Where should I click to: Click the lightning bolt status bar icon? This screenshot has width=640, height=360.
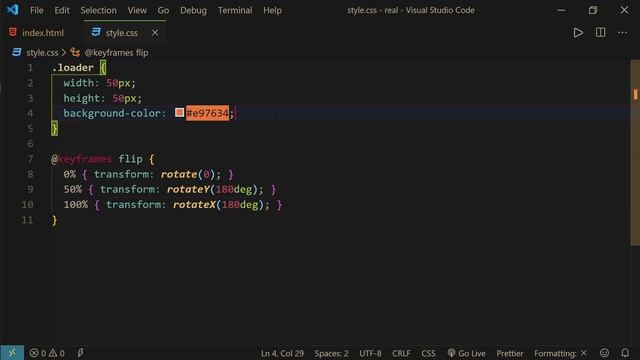[x=80, y=353]
